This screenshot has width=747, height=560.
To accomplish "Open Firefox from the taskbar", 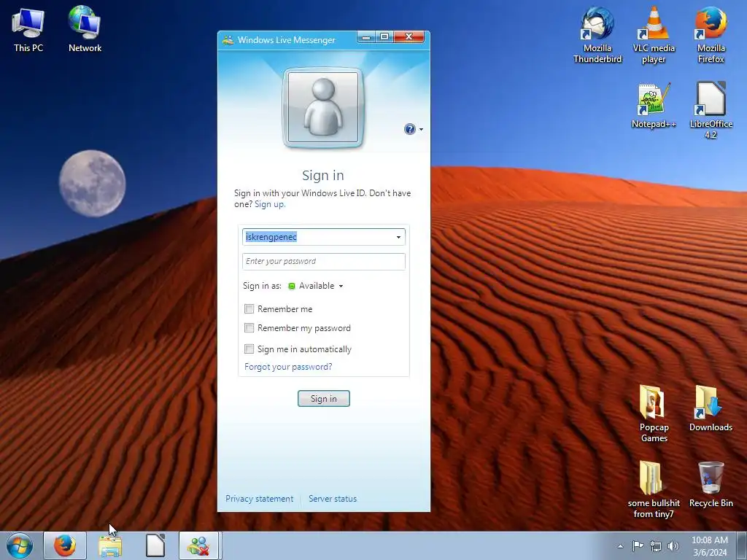I will click(65, 545).
